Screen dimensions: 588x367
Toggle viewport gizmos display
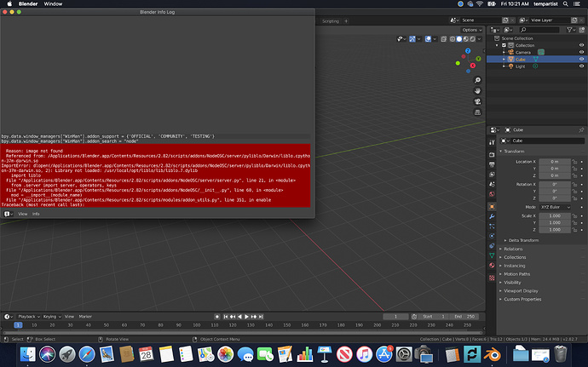click(412, 39)
